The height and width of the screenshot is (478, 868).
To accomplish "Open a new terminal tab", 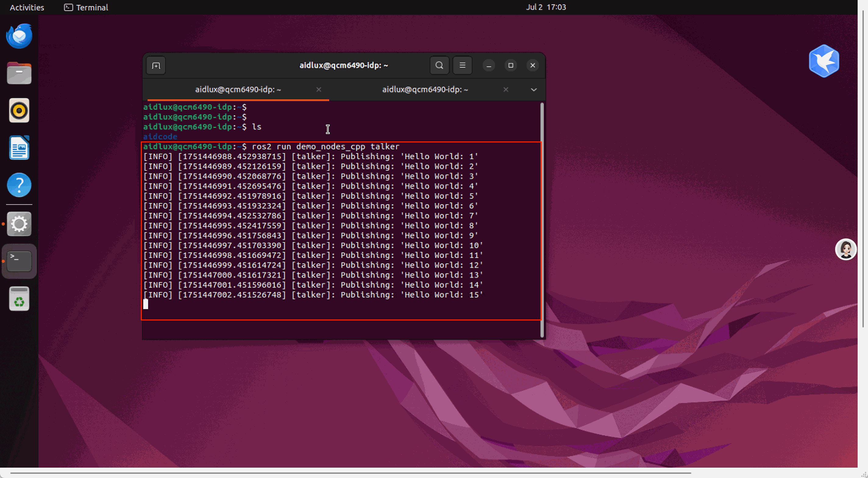I will pyautogui.click(x=156, y=66).
